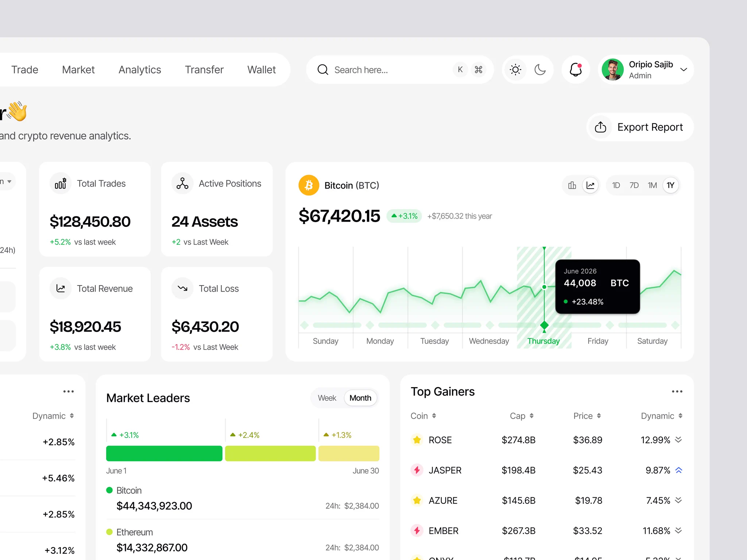Click the yellow third share bar
The width and height of the screenshot is (747, 560).
coord(349,453)
